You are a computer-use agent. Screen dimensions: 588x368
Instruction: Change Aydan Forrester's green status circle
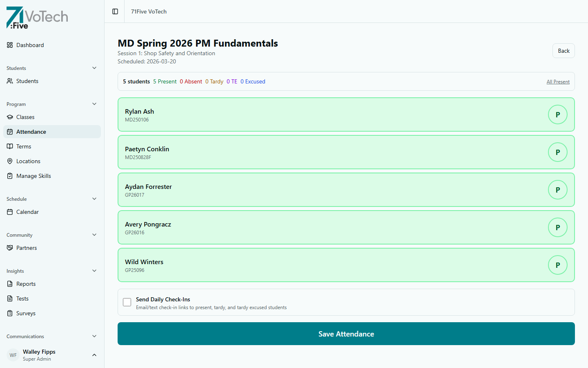coord(557,190)
